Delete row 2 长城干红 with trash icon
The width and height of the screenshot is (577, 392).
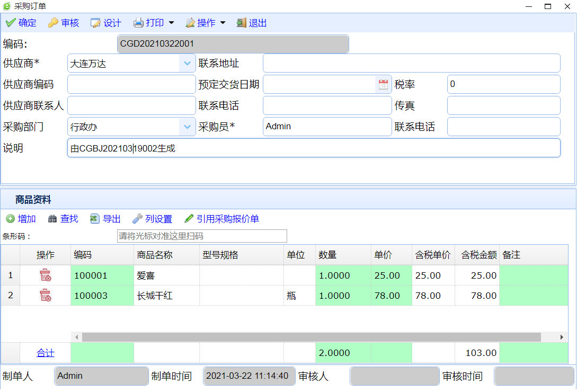pyautogui.click(x=46, y=296)
